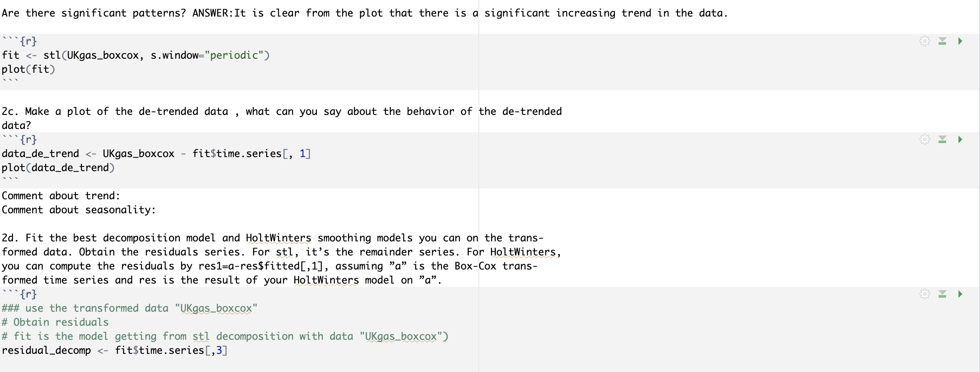Open chunk options for the stl fit chunk
The width and height of the screenshot is (980, 372).
tap(925, 41)
